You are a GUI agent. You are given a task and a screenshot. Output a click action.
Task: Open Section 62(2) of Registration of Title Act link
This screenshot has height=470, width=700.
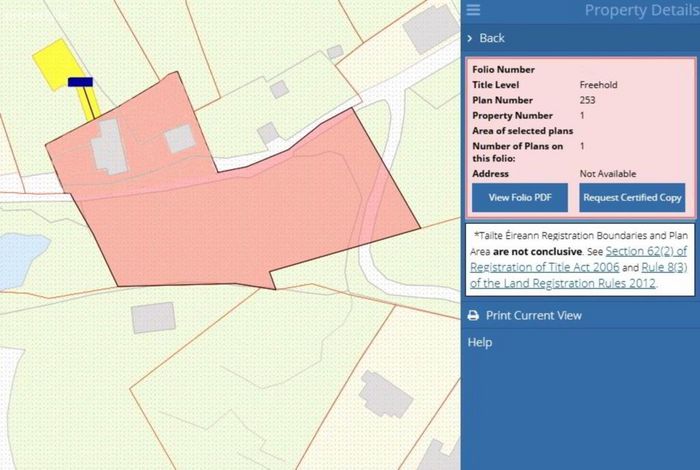pyautogui.click(x=579, y=259)
